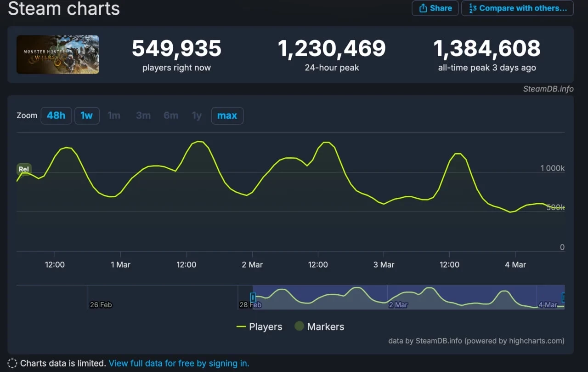Set chart zoom to 1w
588x372 pixels.
coord(86,115)
